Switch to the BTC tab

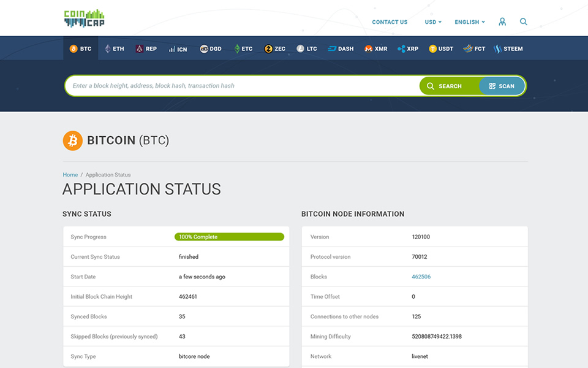click(x=80, y=48)
